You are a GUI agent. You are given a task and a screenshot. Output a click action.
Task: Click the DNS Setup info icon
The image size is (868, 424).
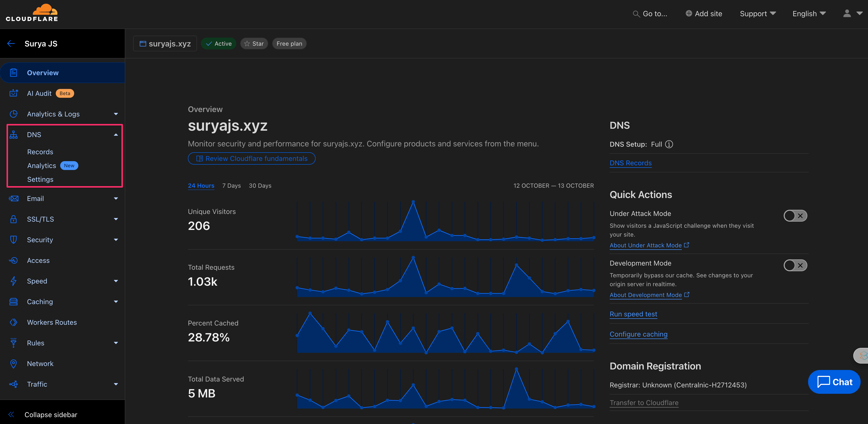669,144
